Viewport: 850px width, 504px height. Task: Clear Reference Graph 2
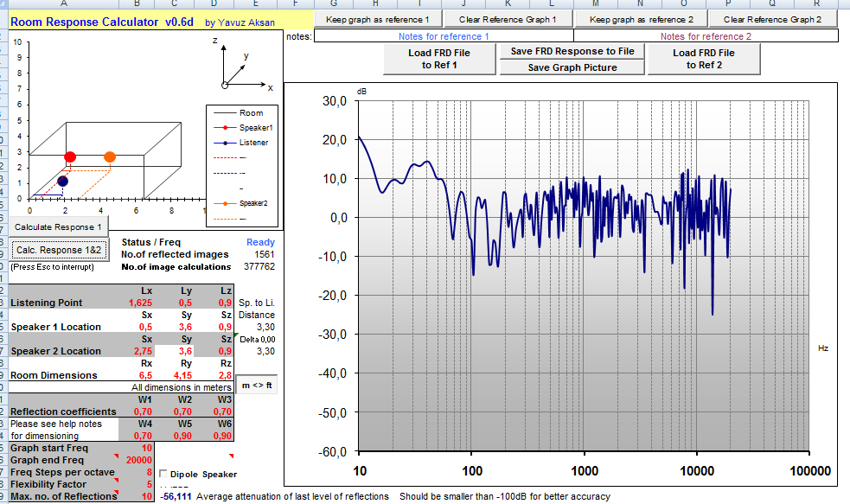[772, 18]
